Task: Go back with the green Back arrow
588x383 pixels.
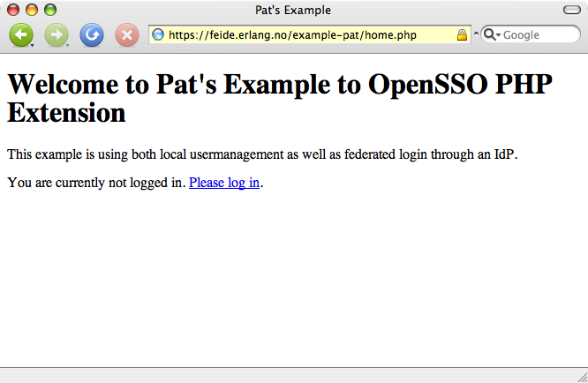Action: pyautogui.click(x=20, y=34)
